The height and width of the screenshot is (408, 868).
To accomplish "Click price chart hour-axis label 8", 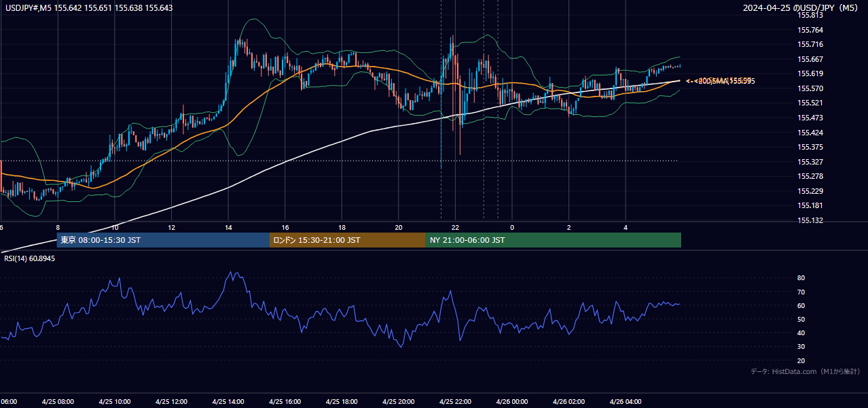I will click(58, 227).
